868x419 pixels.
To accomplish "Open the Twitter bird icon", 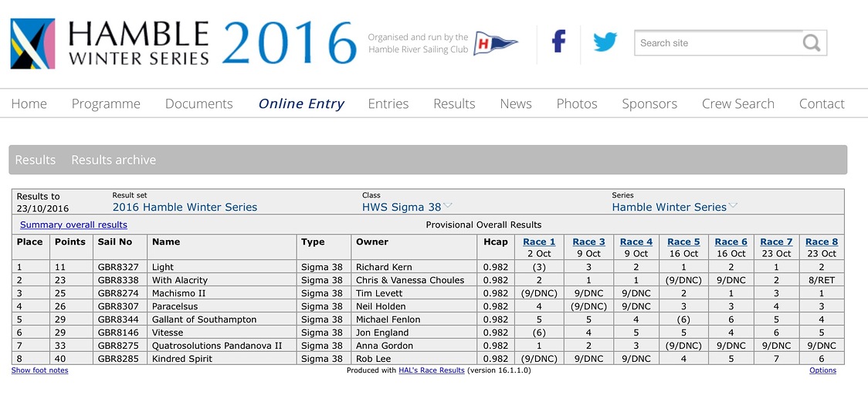I will click(605, 42).
